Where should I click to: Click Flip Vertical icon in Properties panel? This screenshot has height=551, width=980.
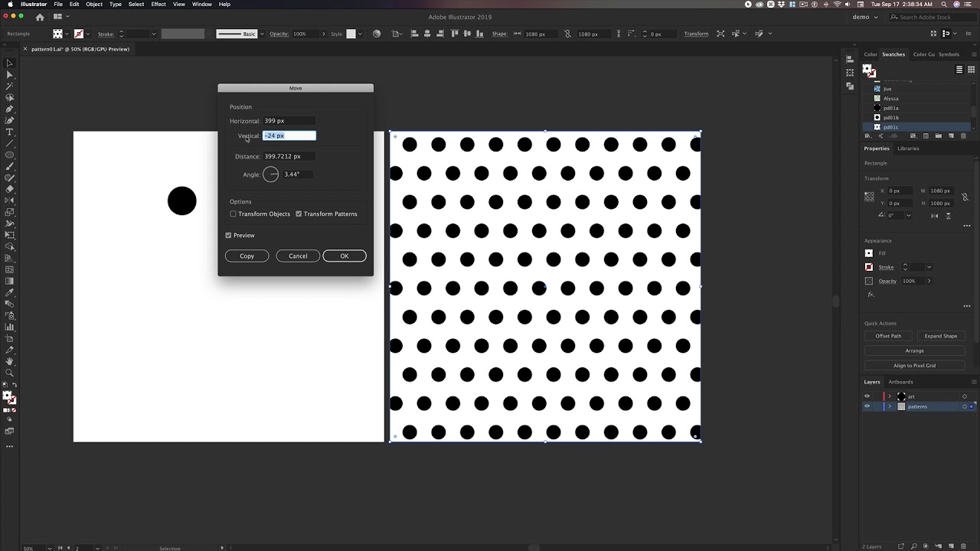coord(948,216)
